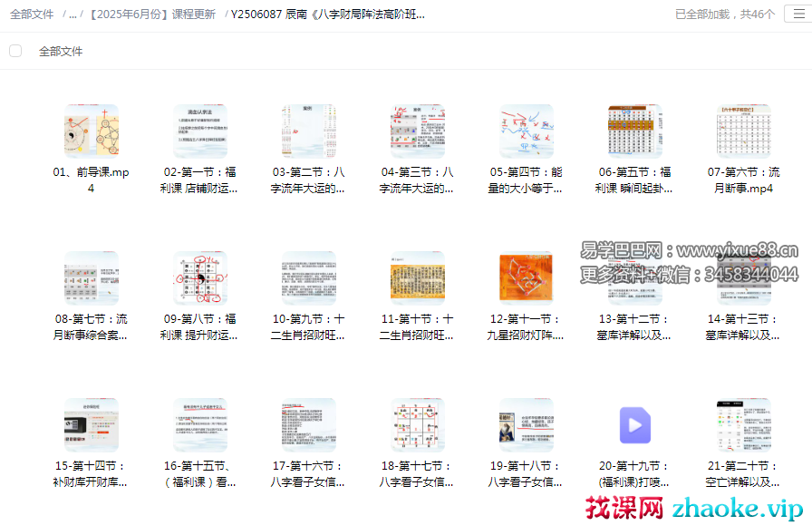Viewport: 812px width, 525px height.
Task: Click 14-第十三节 墓库详解以及 file name
Action: point(743,326)
